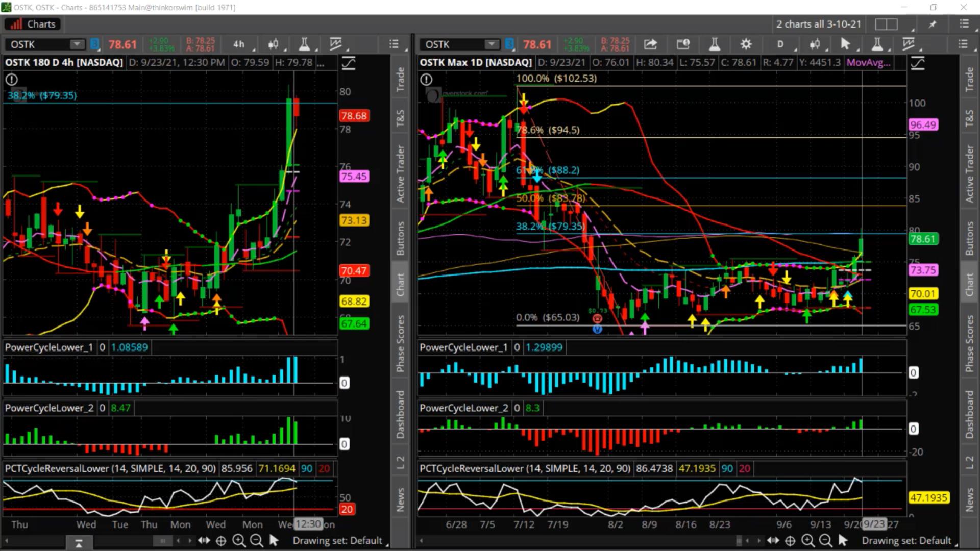Zoom out on the left chart
Viewport: 980px width, 551px height.
coord(257,541)
